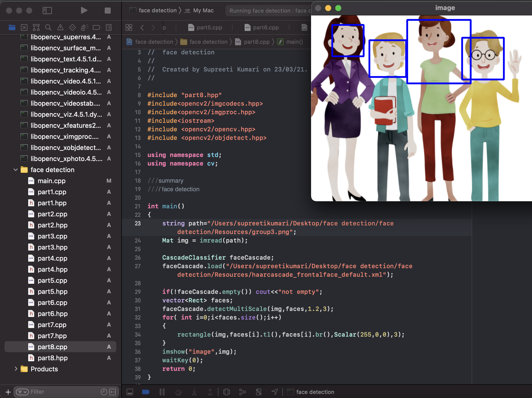The image size is (532, 398).
Task: Select part8.hpp in the navigator
Action: click(x=60, y=358)
